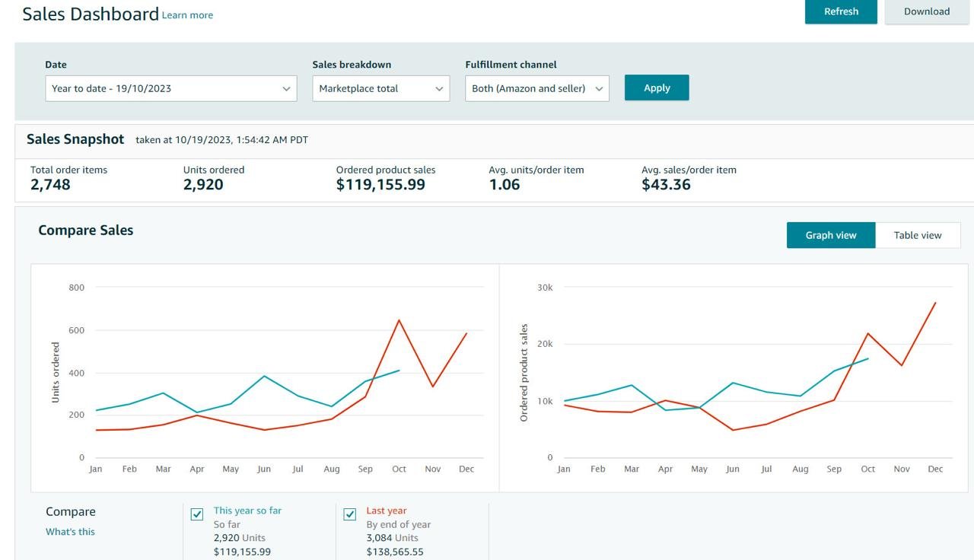Open the Date range dropdown

coord(170,88)
